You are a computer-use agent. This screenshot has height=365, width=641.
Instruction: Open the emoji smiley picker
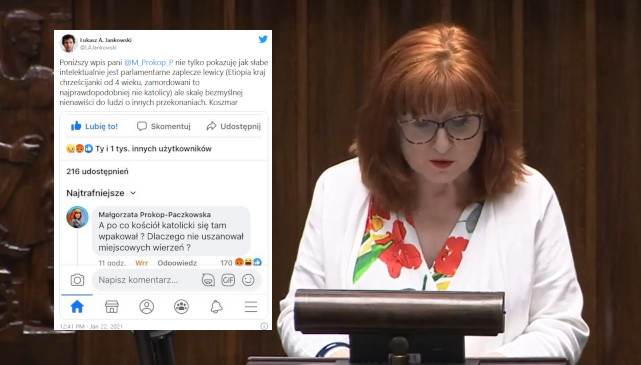[x=248, y=280]
